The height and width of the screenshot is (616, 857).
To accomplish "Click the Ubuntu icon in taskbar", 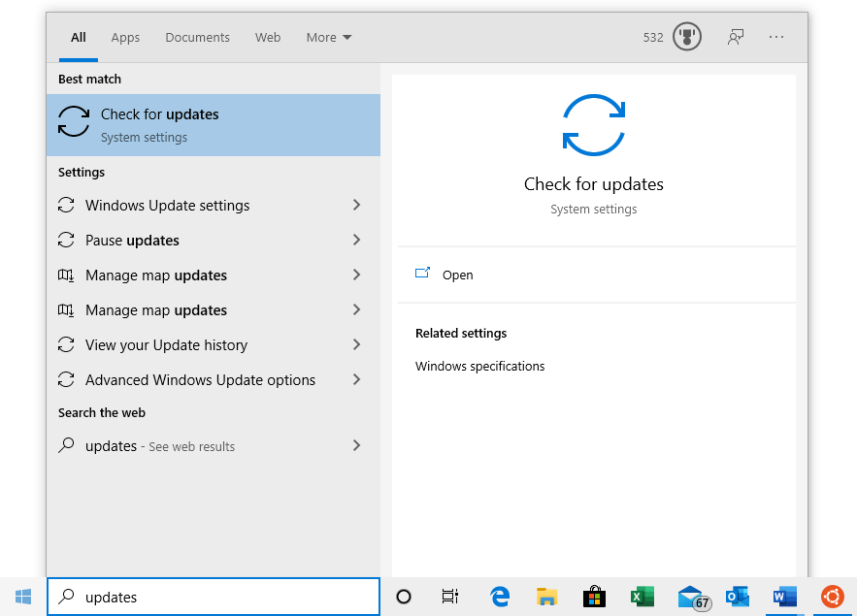I will tap(832, 597).
